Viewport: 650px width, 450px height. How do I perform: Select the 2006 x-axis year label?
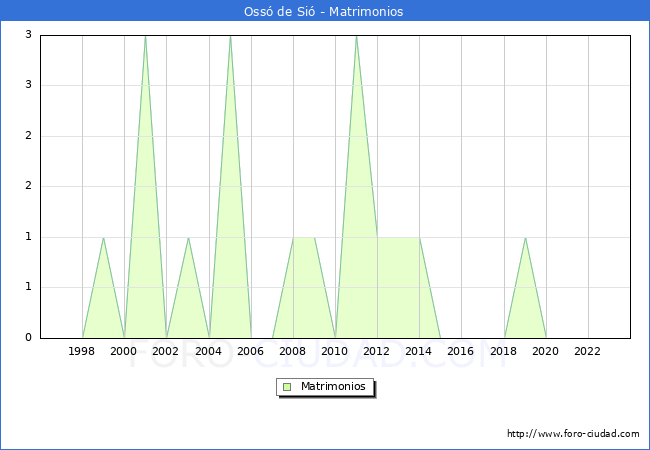(251, 351)
